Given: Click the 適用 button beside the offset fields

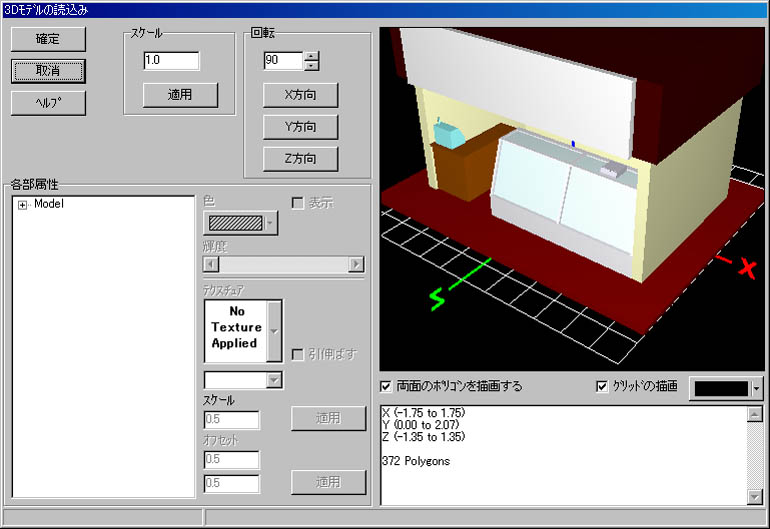Looking at the screenshot, I should 328,482.
